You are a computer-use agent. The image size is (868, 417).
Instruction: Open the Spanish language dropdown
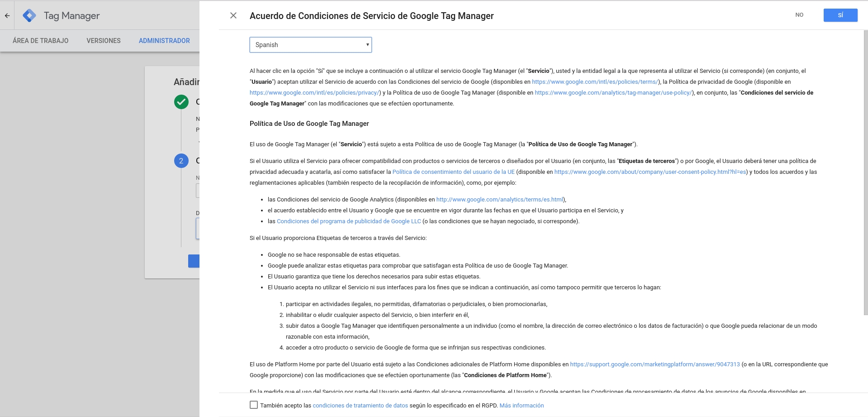[310, 45]
